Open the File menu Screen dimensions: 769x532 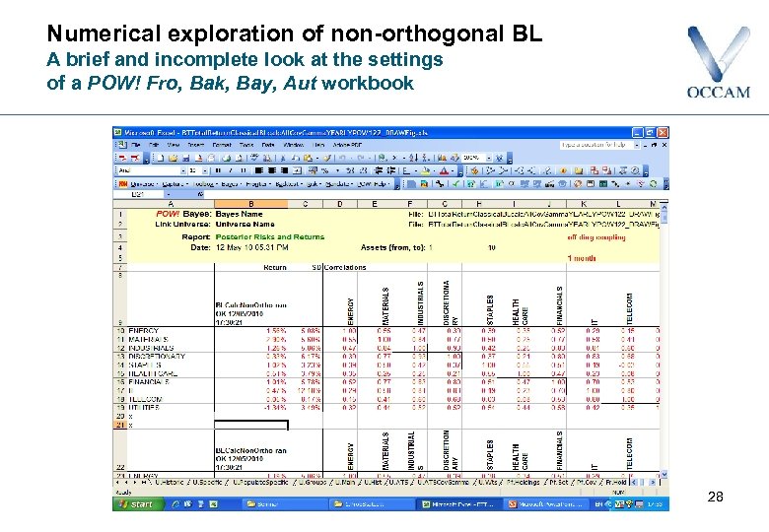tap(136, 145)
